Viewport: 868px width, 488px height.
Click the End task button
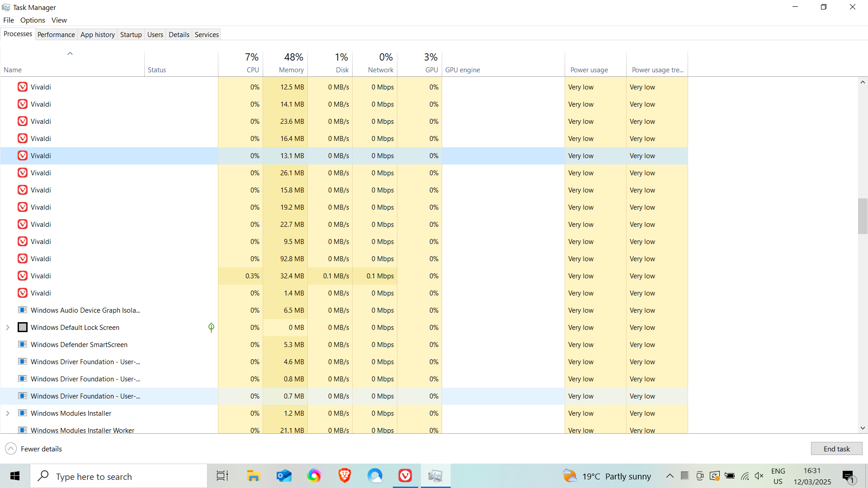point(836,449)
